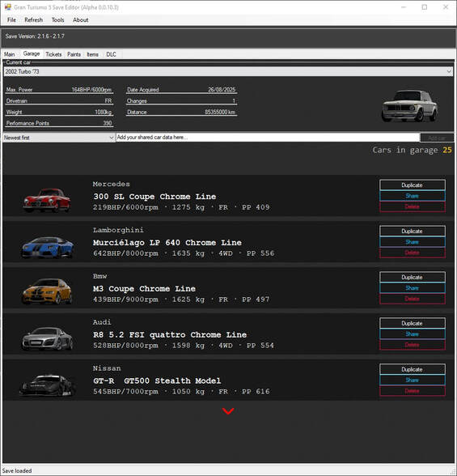The height and width of the screenshot is (476, 457).
Task: Duplicate the Mercedes 300 SL Coupe
Action: coord(413,185)
